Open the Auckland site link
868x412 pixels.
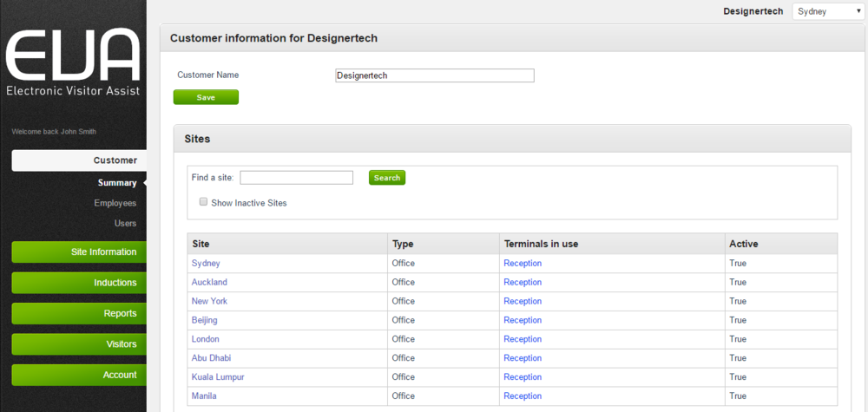(209, 282)
